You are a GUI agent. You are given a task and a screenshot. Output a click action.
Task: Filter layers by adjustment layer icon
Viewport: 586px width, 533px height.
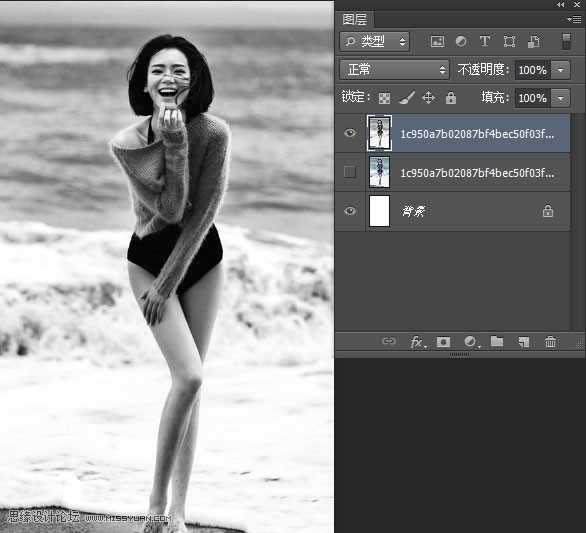coord(461,41)
